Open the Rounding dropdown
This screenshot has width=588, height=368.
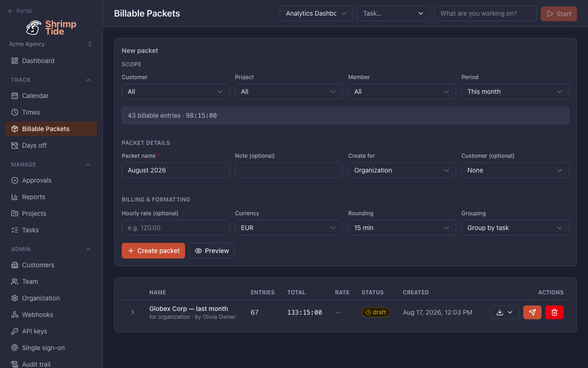(401, 228)
